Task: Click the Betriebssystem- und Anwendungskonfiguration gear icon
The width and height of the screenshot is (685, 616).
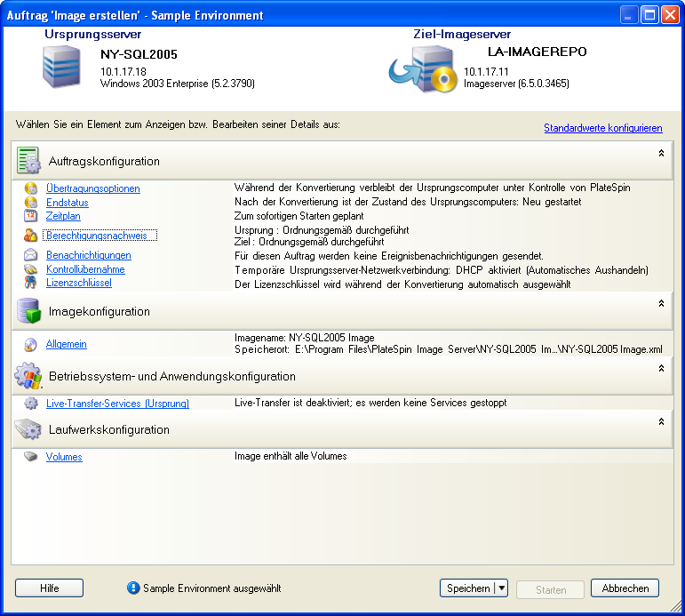Action: click(x=28, y=375)
